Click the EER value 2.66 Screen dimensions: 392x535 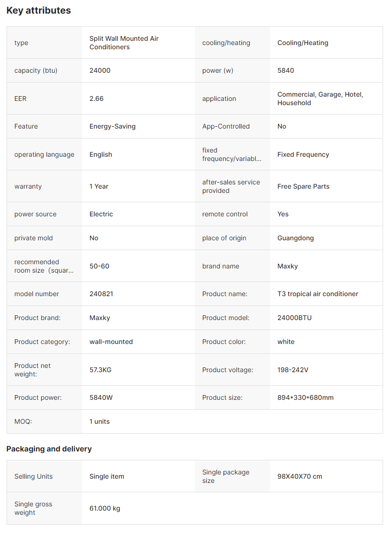pyautogui.click(x=97, y=99)
